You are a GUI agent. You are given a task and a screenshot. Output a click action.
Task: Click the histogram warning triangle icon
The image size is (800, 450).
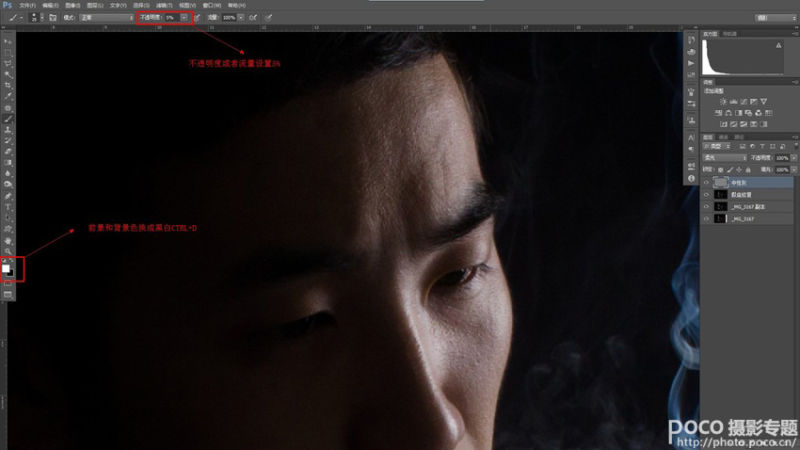tap(780, 46)
